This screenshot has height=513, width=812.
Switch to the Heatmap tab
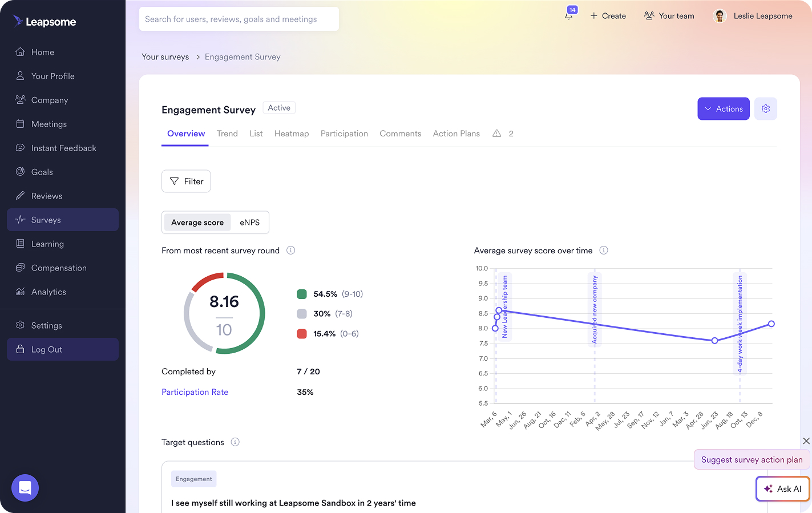pos(292,134)
